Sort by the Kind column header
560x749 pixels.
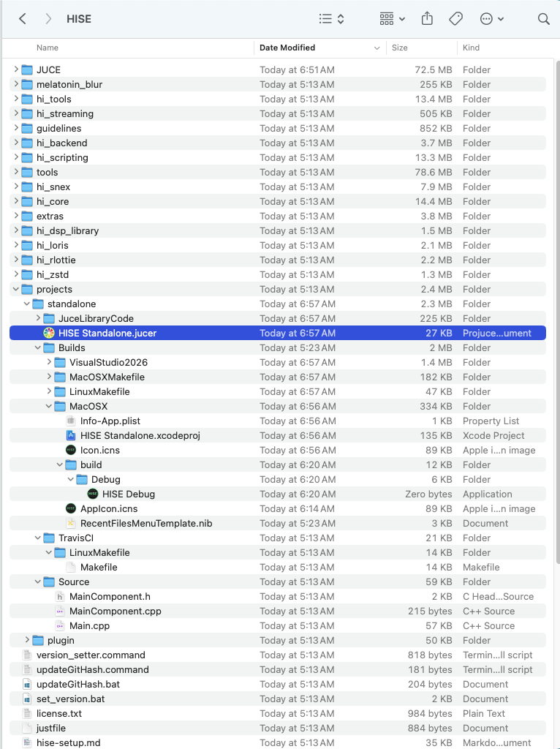click(x=471, y=48)
